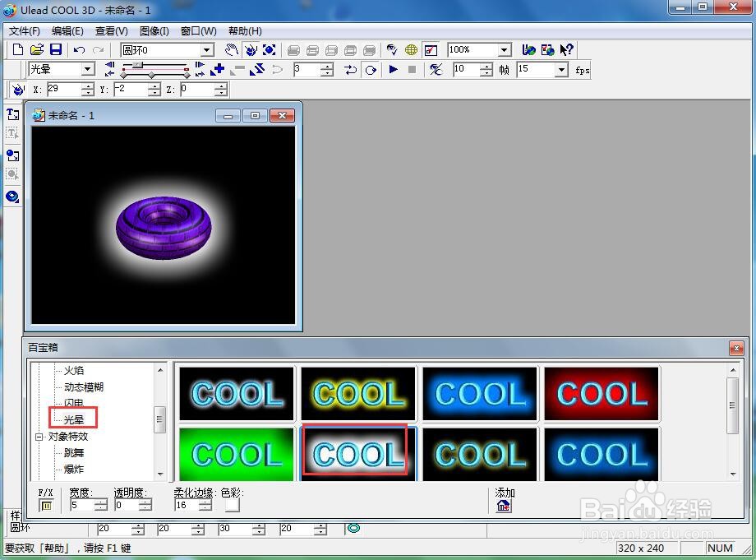Click the Save floppy disk icon

click(x=56, y=49)
